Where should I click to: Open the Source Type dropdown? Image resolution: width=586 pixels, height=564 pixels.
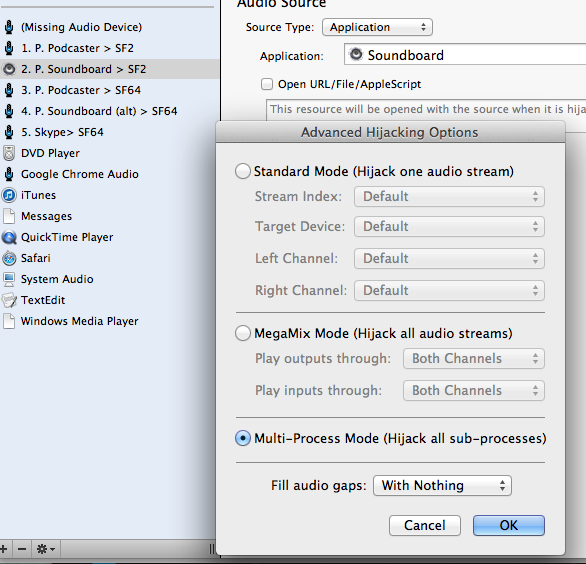click(x=377, y=27)
